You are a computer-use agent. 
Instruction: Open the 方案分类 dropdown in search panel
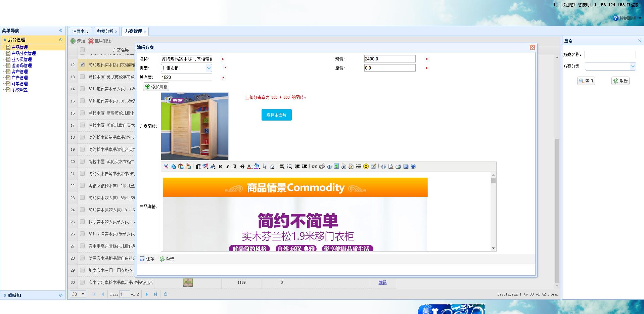click(633, 66)
